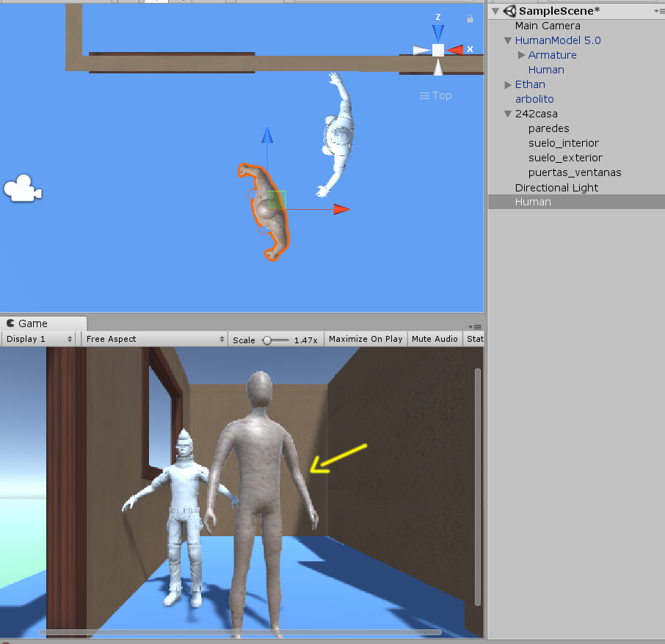This screenshot has height=644, width=665.
Task: Collapse the SampleScene hierarchy root
Action: [495, 12]
